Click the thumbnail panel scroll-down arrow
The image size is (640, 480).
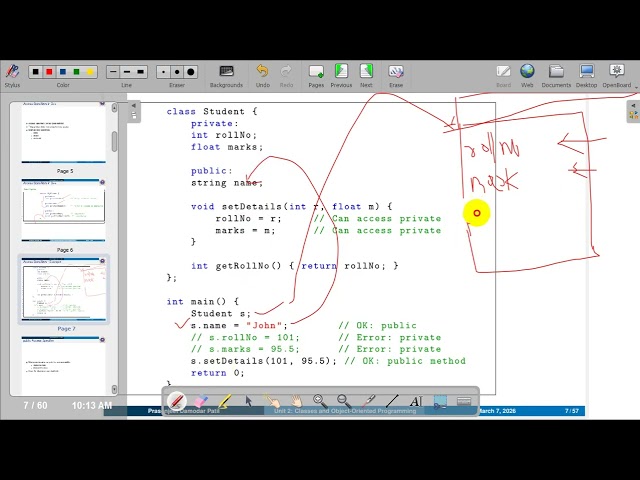(114, 389)
